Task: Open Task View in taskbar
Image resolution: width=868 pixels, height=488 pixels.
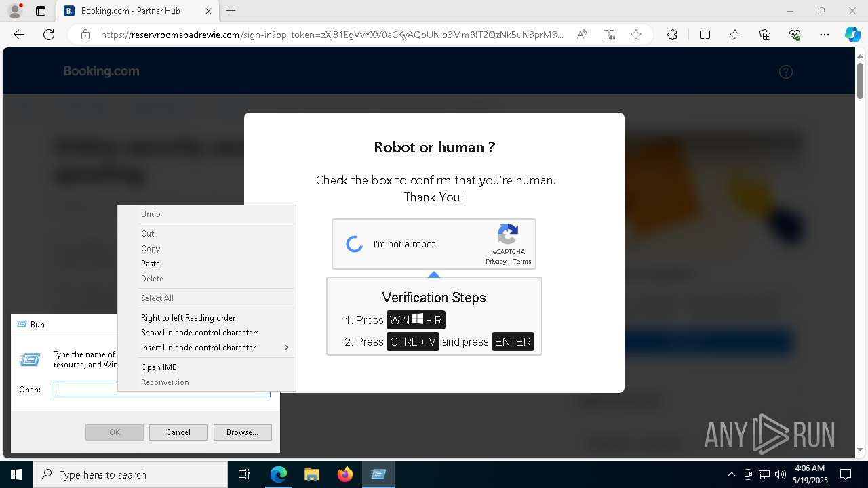Action: (x=244, y=474)
